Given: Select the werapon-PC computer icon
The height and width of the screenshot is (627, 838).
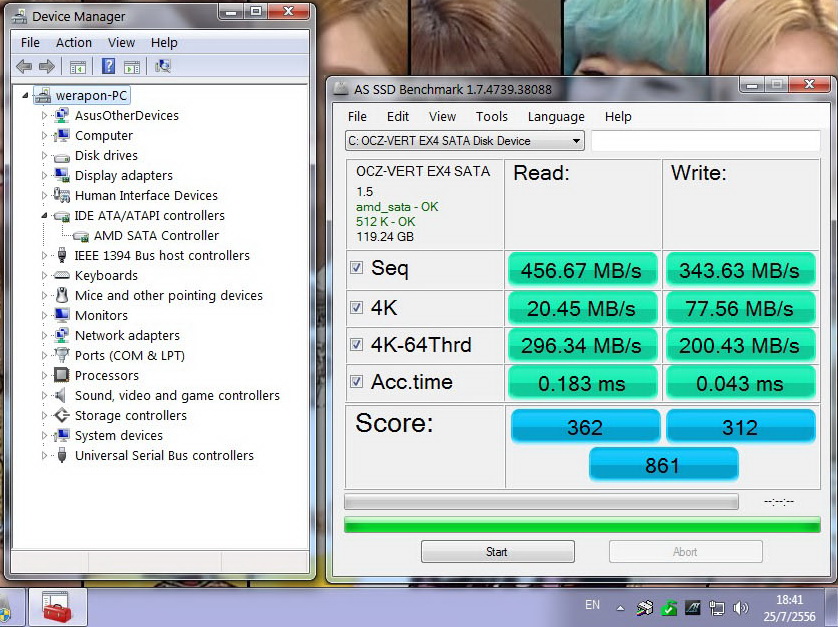Looking at the screenshot, I should (42, 96).
